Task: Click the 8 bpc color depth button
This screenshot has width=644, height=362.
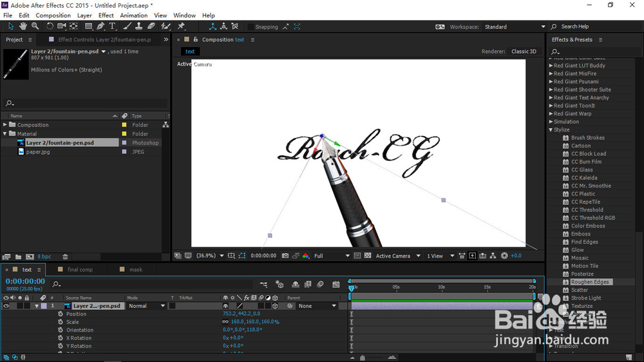Action: 44,257
